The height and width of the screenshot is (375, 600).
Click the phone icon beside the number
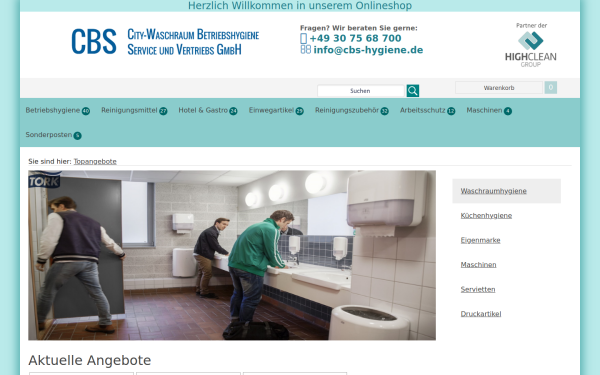pyautogui.click(x=303, y=38)
